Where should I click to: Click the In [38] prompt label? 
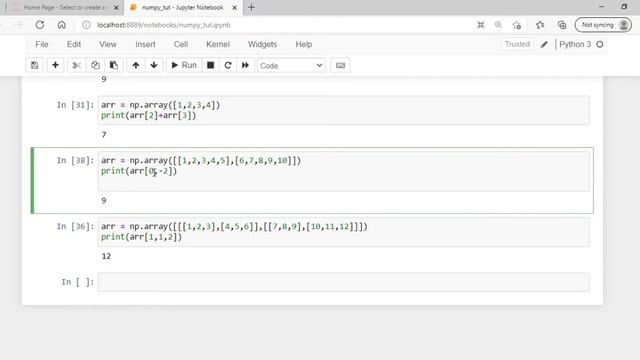tap(75, 160)
